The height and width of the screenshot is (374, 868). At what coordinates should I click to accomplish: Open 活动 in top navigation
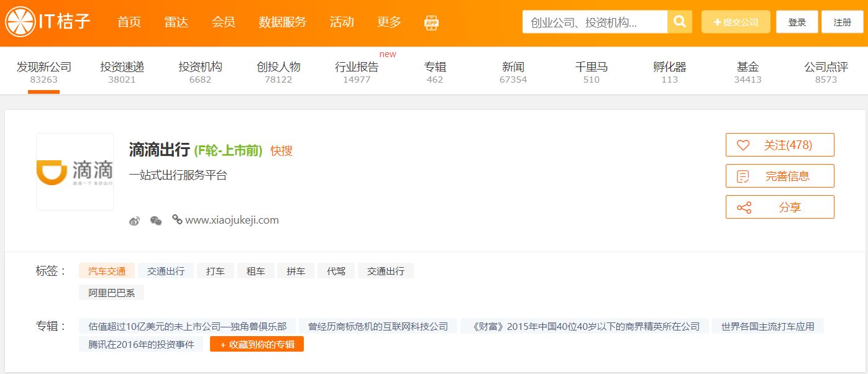click(342, 22)
